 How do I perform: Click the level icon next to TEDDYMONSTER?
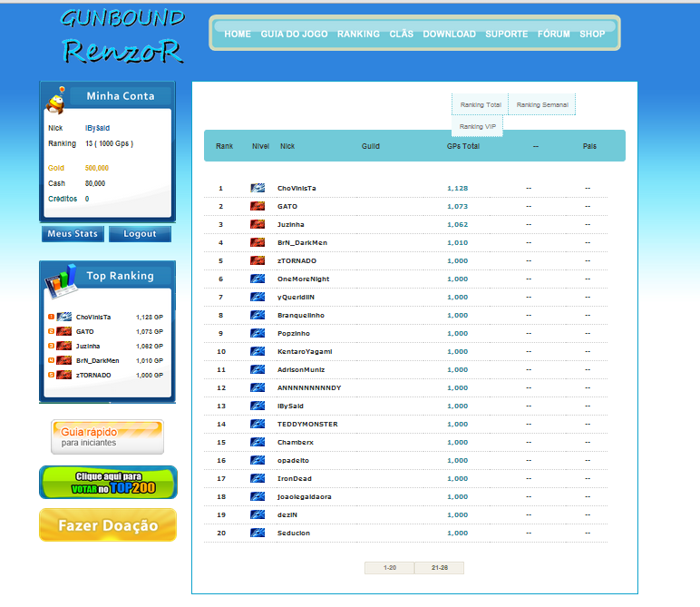[x=258, y=424]
